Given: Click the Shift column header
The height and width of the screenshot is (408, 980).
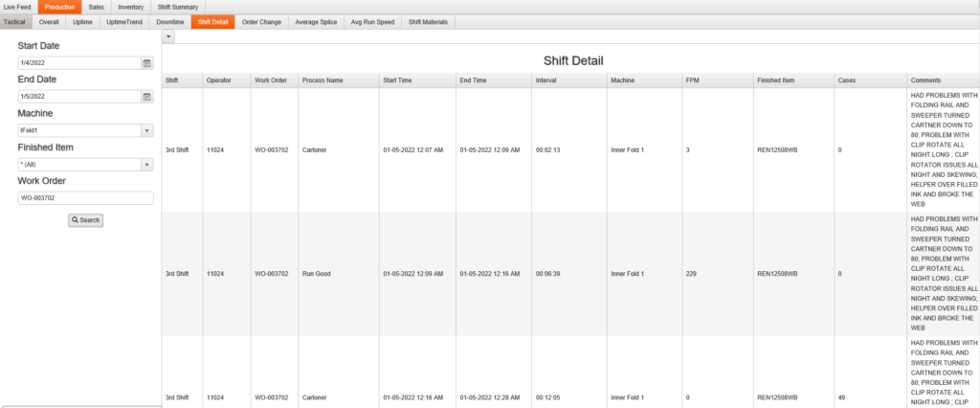Looking at the screenshot, I should (183, 80).
